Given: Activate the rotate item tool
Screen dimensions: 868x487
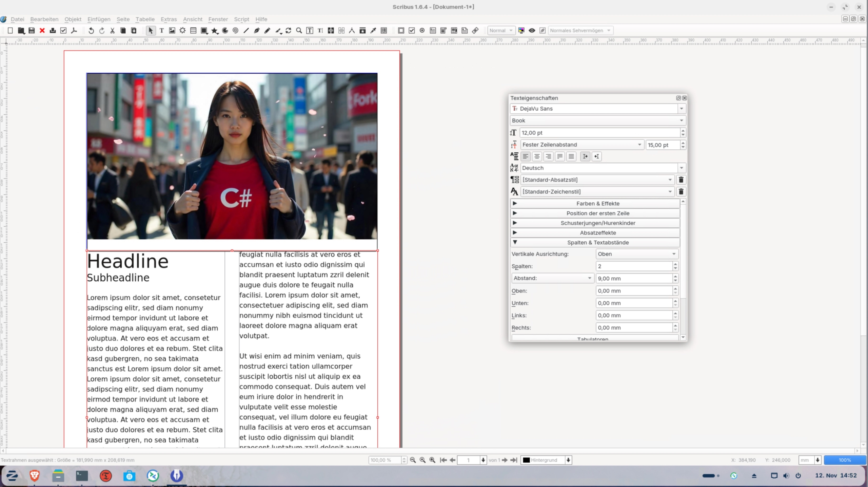Looking at the screenshot, I should pos(289,31).
